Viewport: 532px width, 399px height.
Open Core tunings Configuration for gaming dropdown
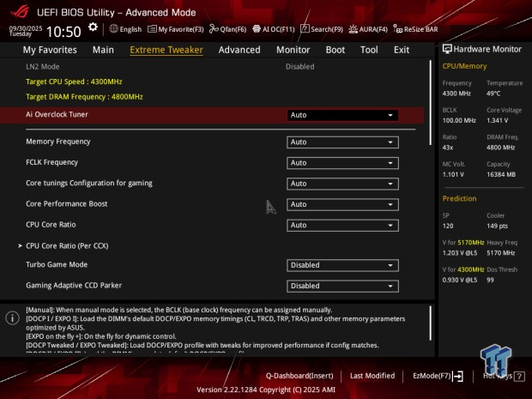[x=342, y=184]
